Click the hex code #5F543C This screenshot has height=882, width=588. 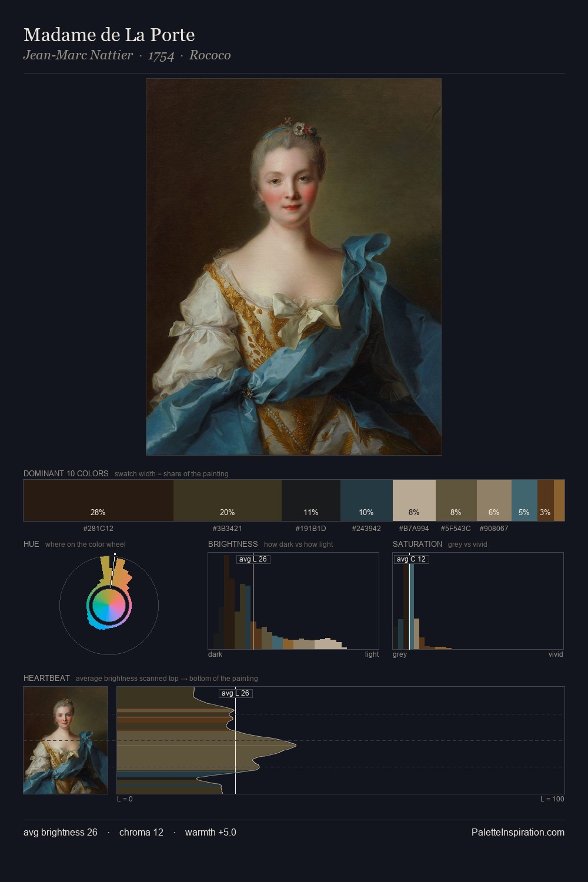pos(456,529)
